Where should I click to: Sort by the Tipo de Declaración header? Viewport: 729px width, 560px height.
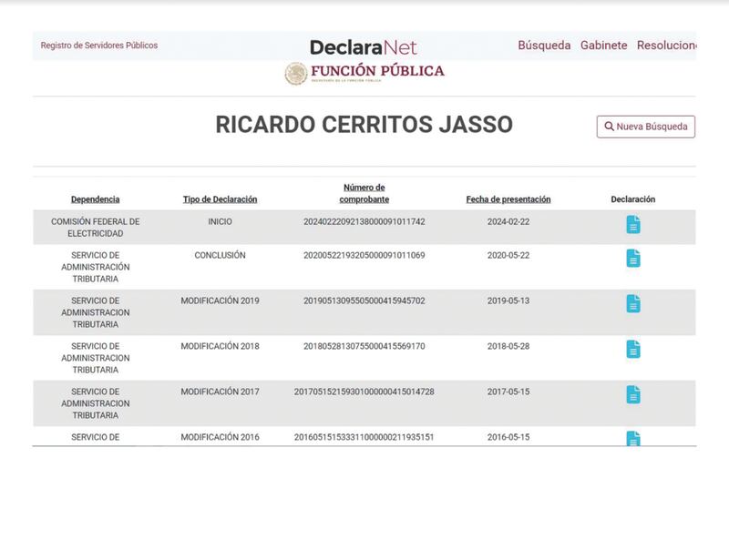(220, 199)
